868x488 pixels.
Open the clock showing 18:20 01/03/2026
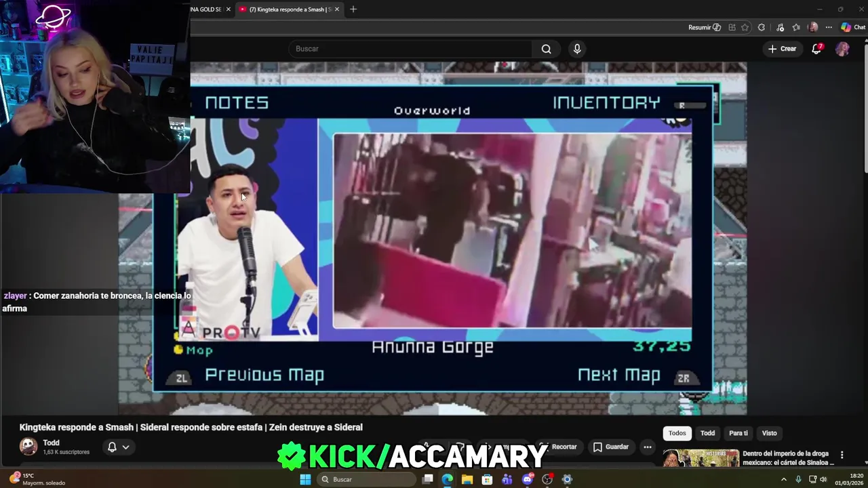849,479
